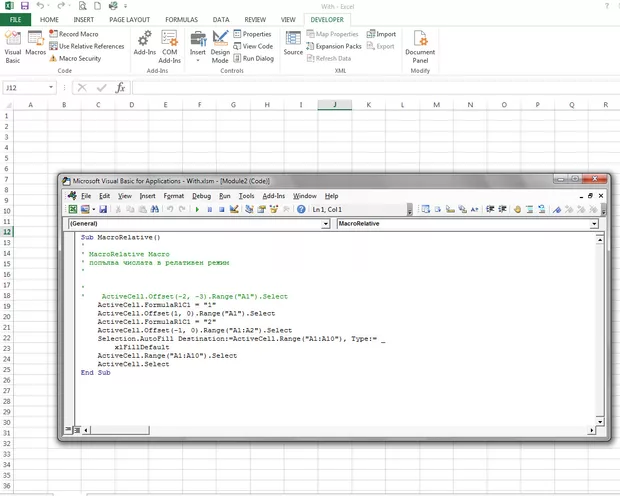Image resolution: width=620 pixels, height=496 pixels.
Task: Open Macro Security settings
Action: (75, 59)
